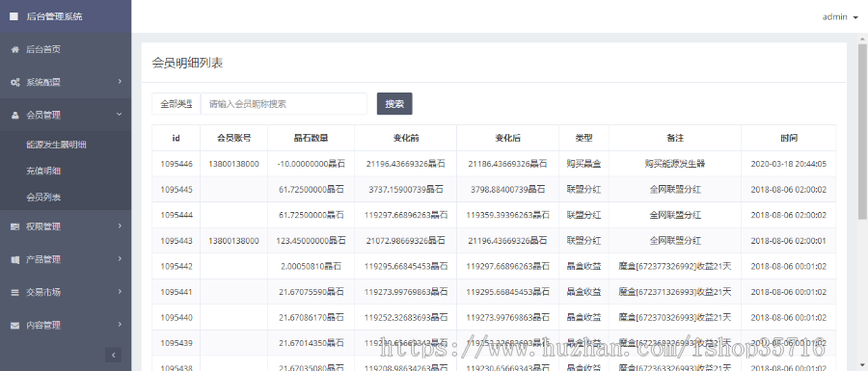Screen dimensions: 868x371
Task: Click the bars icon beside 交易市场
Action: [14, 293]
